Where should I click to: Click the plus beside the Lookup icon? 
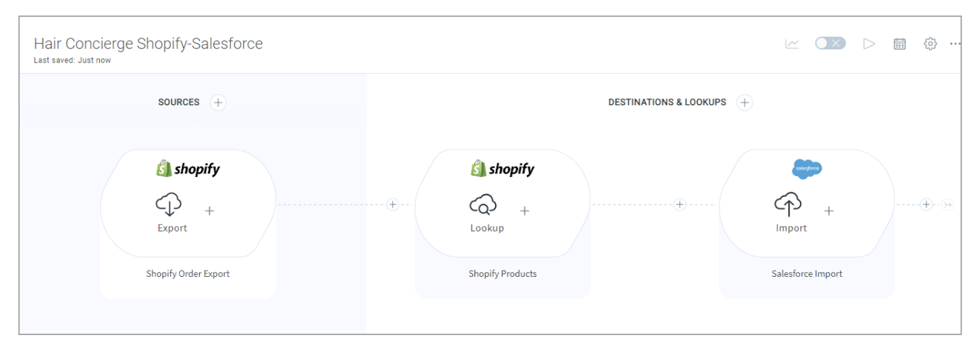[525, 211]
